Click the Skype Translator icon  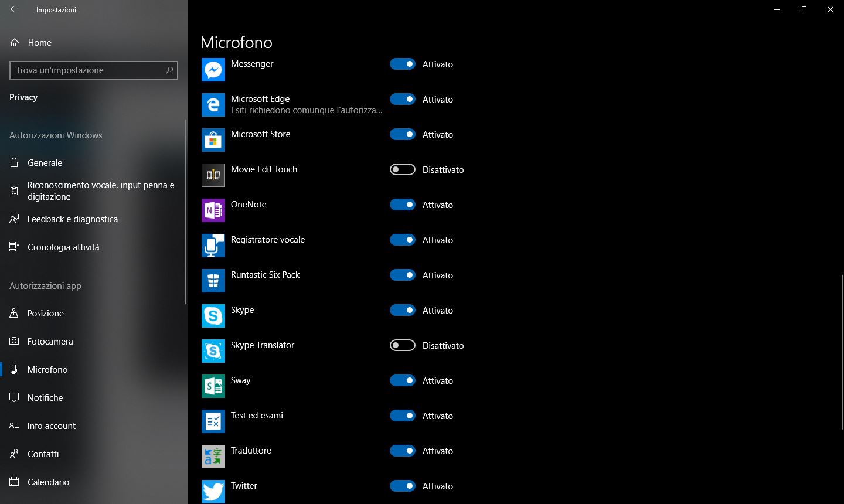coord(213,351)
